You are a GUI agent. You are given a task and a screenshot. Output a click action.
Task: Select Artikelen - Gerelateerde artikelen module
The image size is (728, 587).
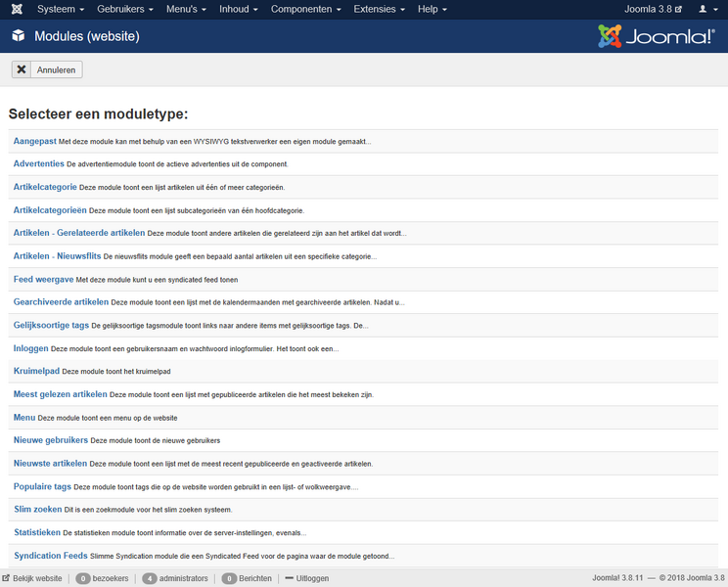point(79,233)
